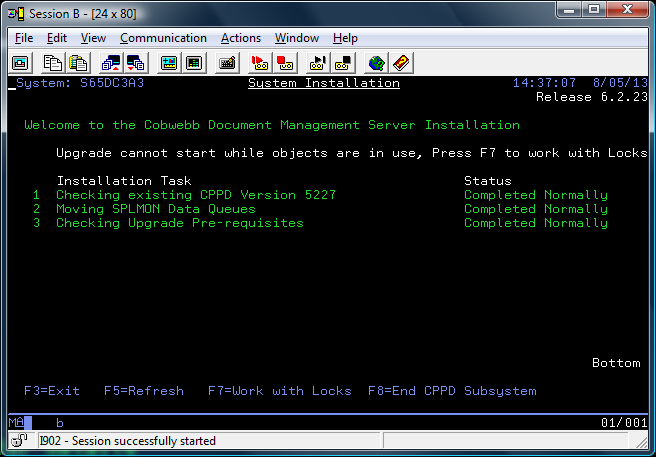Click the F3=Exit function key label
The image size is (656, 457).
(52, 391)
